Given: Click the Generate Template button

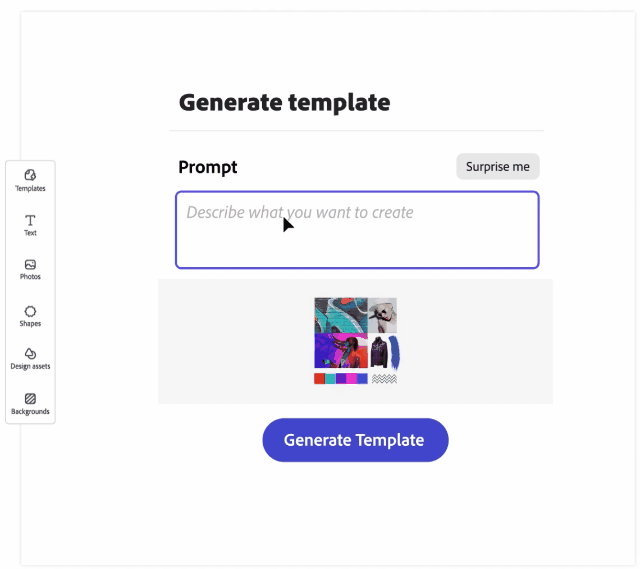Looking at the screenshot, I should click(355, 440).
